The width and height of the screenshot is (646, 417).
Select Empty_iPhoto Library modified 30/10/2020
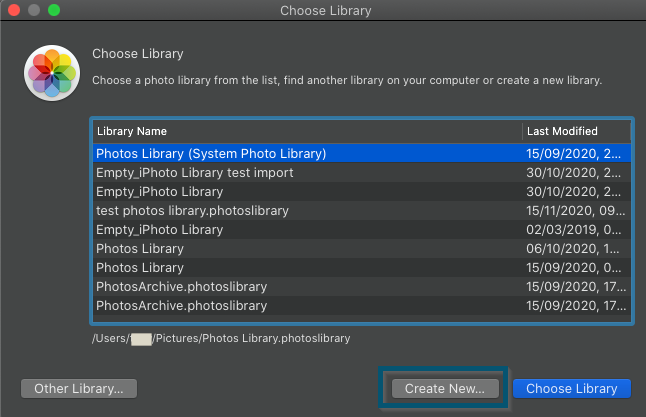(362, 192)
